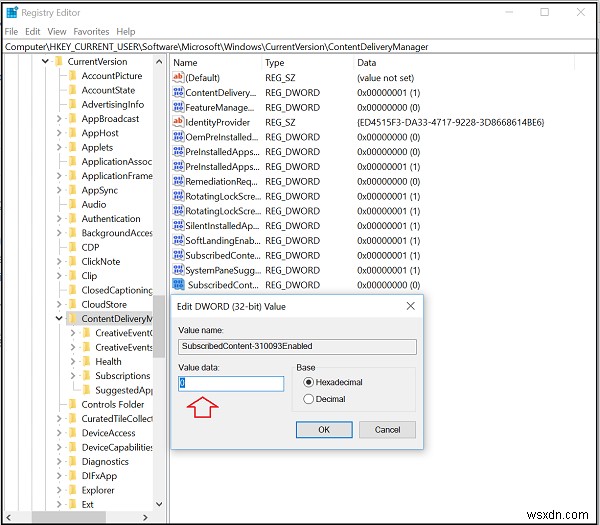Collapse the ContentDeliveryManager key
Viewport: 600px width, 525px height.
tap(59, 318)
